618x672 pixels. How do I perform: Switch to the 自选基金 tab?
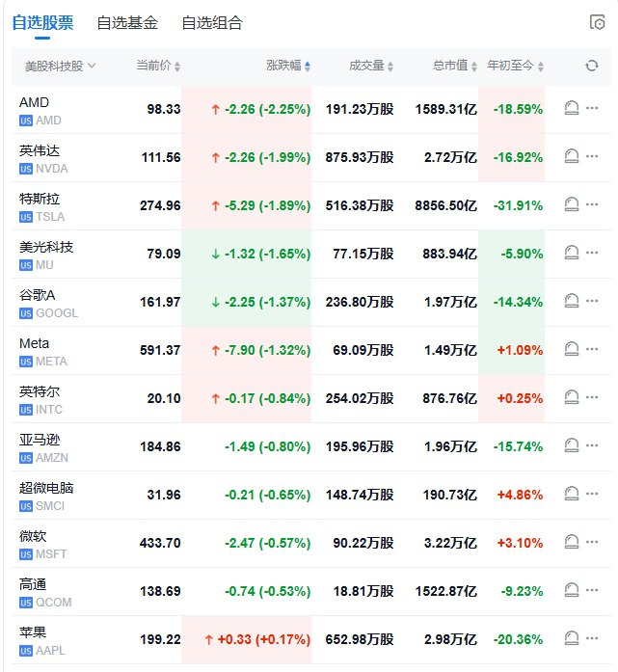point(127,23)
